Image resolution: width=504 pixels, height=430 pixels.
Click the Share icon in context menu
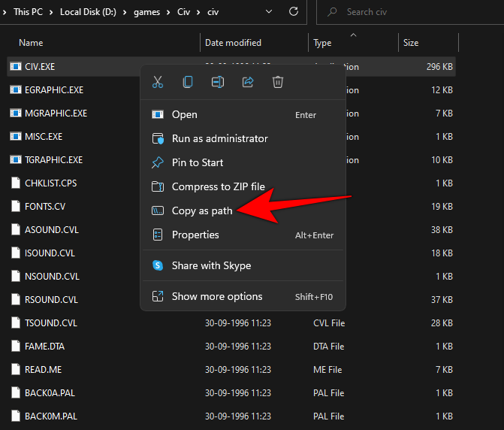tap(247, 82)
